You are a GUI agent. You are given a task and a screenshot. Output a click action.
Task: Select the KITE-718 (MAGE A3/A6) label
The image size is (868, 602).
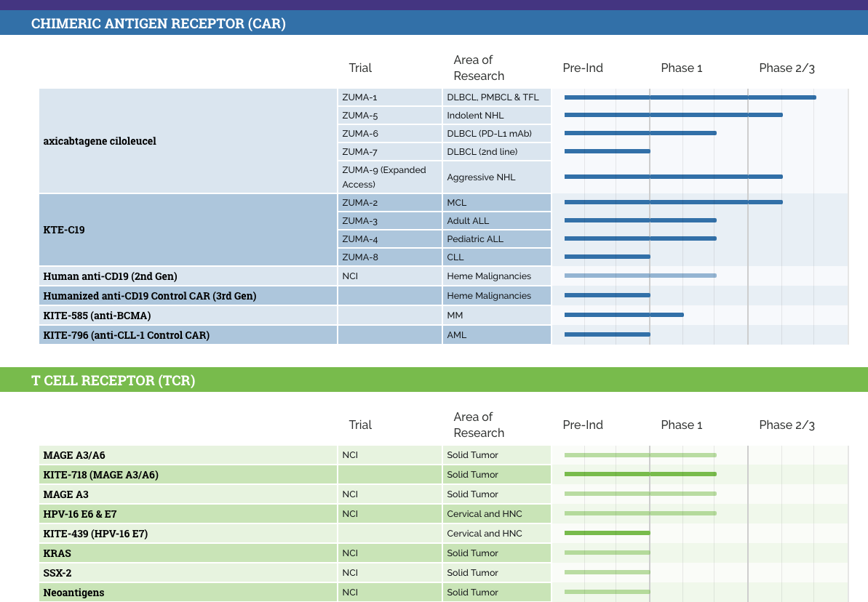[188, 474]
